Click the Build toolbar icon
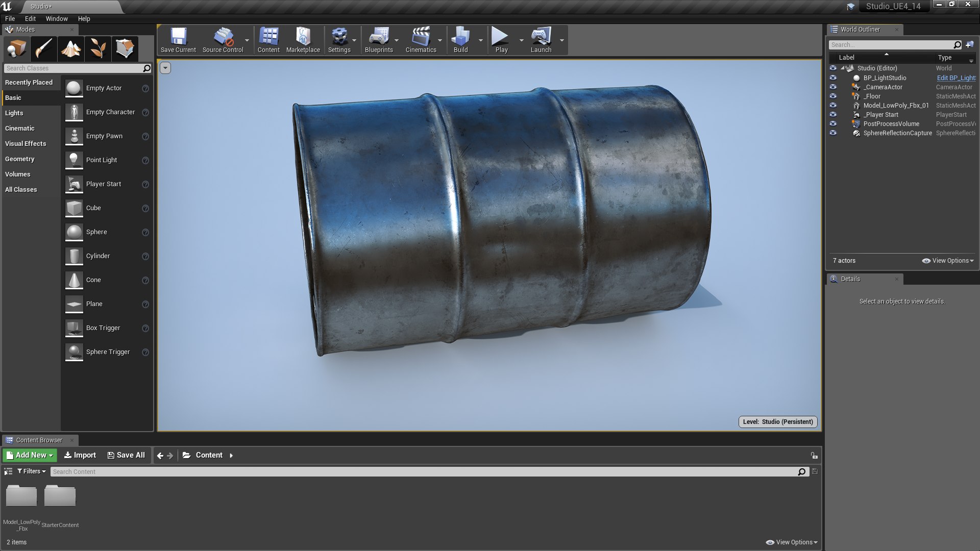 [460, 40]
